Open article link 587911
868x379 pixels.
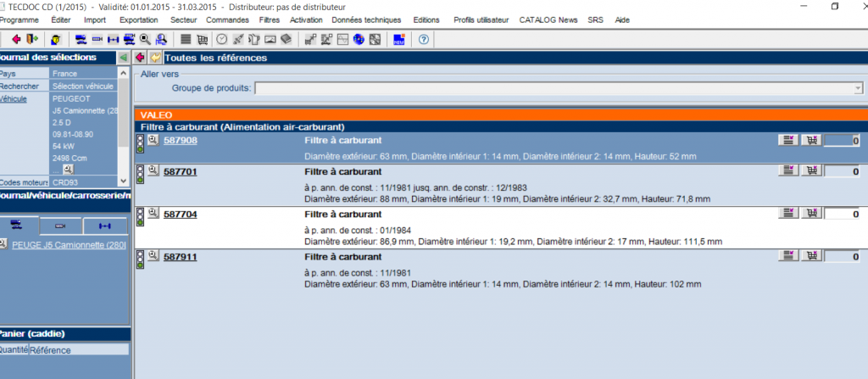pyautogui.click(x=181, y=257)
